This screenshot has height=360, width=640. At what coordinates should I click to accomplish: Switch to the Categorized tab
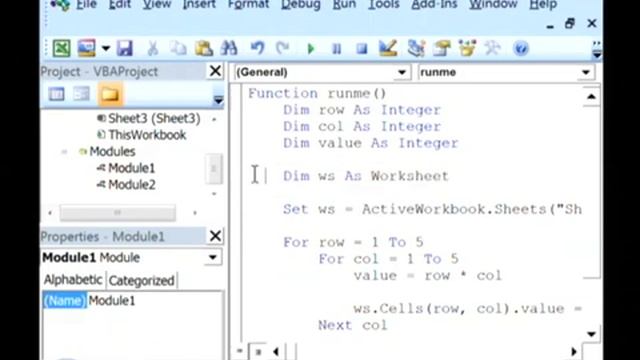[142, 280]
